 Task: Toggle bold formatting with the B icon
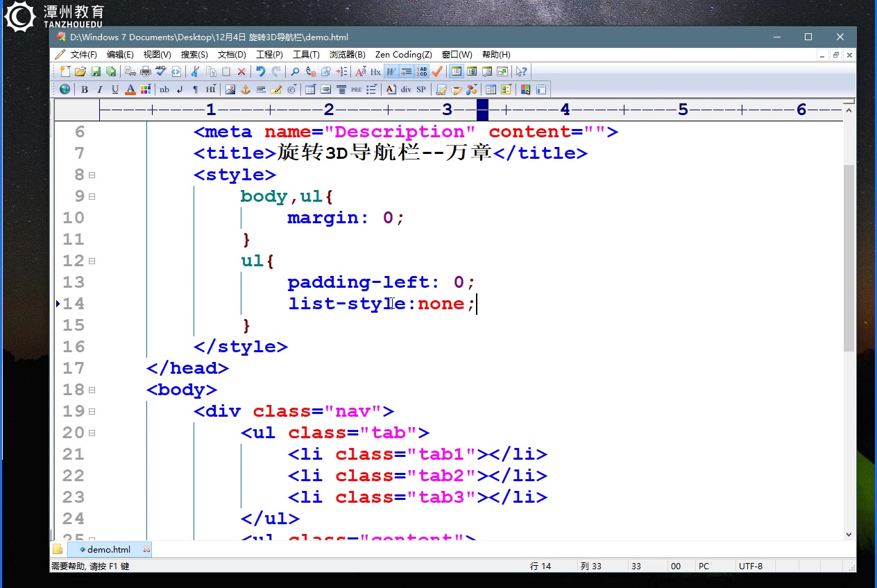tap(85, 89)
